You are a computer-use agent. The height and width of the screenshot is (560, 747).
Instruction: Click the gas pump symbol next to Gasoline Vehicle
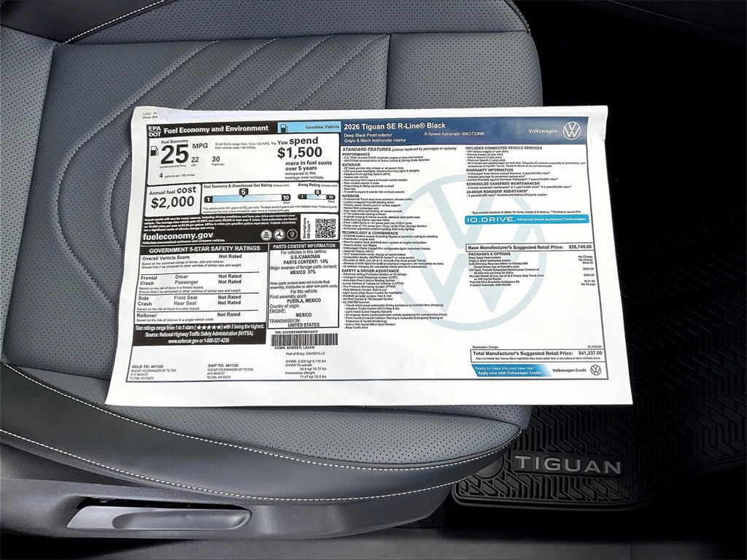pyautogui.click(x=284, y=128)
